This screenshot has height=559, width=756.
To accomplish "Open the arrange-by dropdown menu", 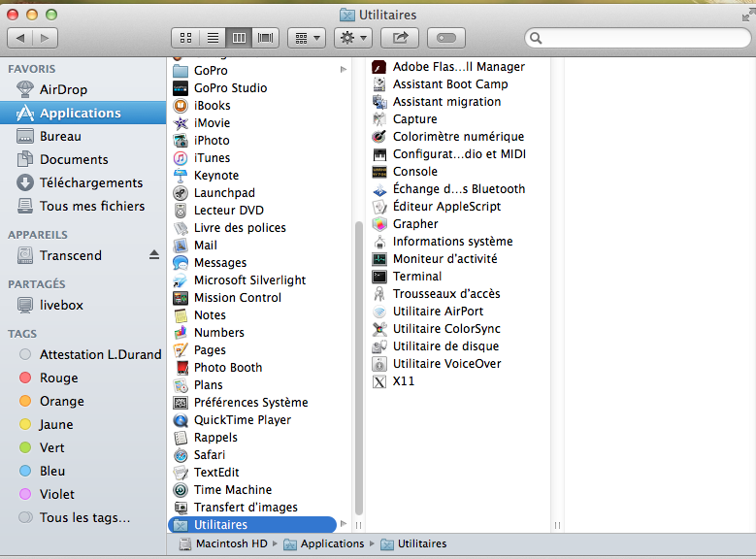I will [x=307, y=38].
